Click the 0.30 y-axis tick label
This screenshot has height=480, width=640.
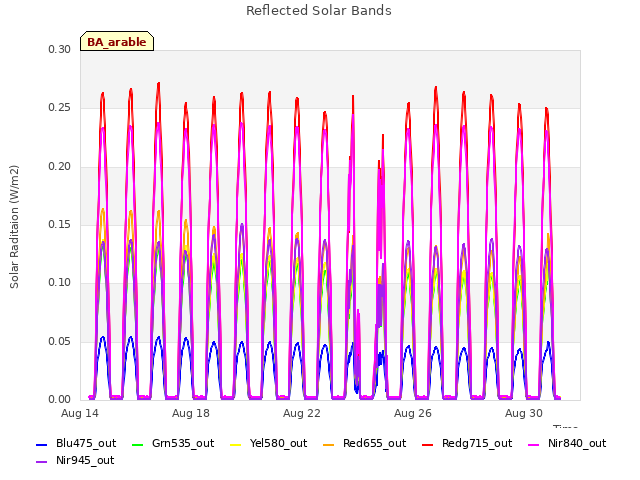tap(60, 49)
